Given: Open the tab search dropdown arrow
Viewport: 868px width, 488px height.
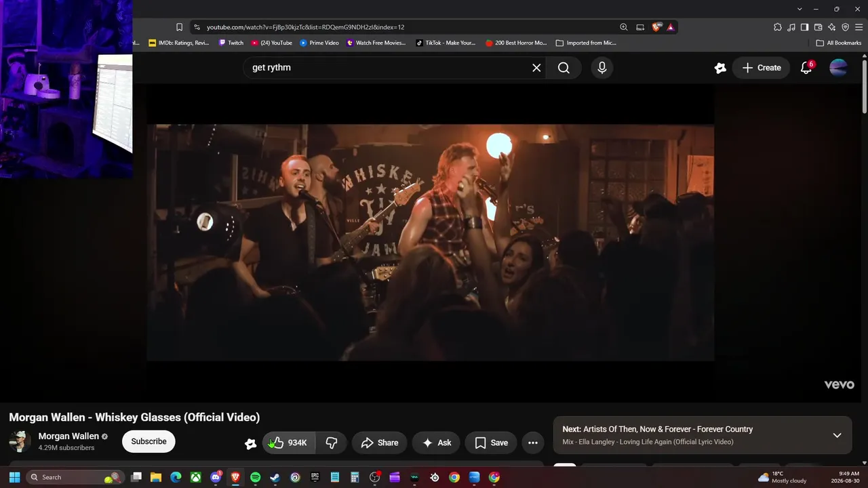Looking at the screenshot, I should tap(800, 9).
